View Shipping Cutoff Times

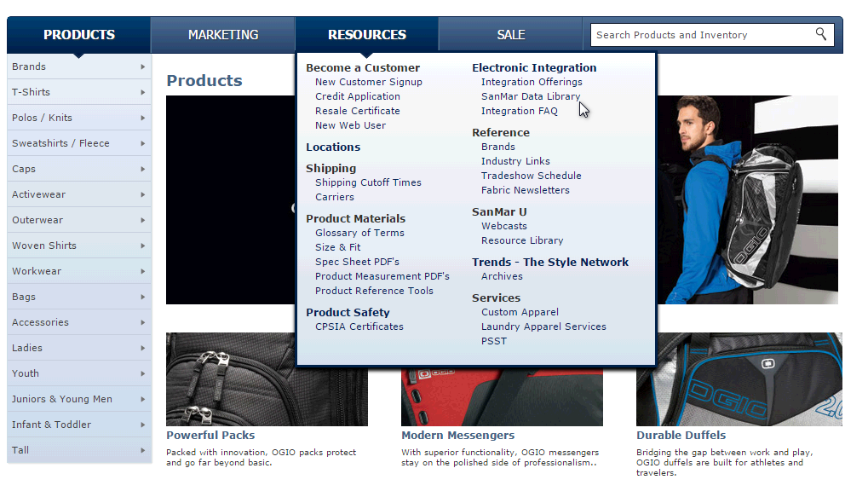click(368, 182)
